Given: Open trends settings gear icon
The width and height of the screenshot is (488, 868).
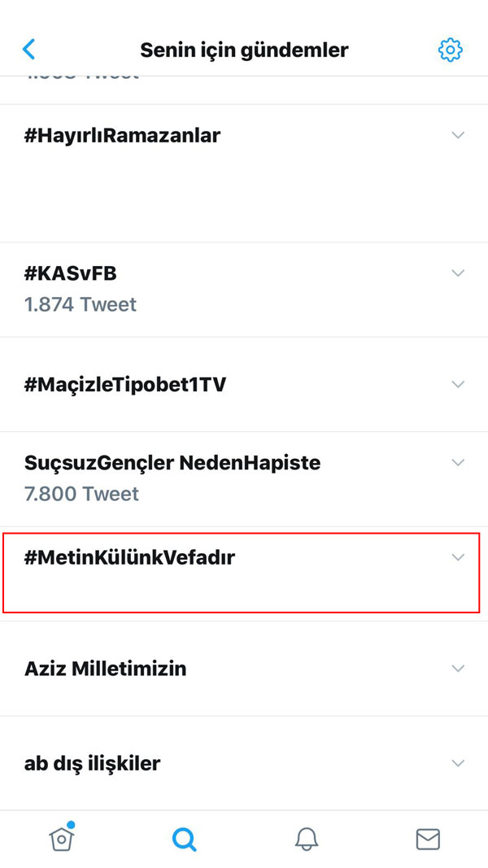Looking at the screenshot, I should click(x=450, y=50).
